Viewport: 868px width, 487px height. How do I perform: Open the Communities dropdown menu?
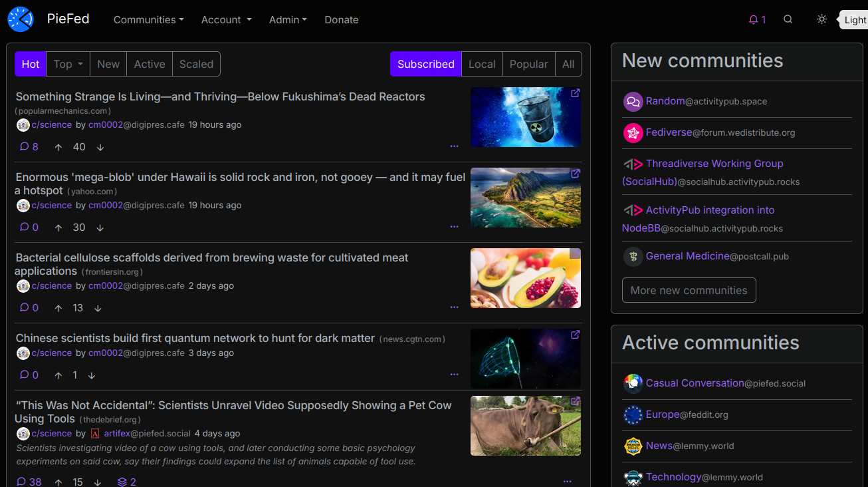(x=148, y=20)
